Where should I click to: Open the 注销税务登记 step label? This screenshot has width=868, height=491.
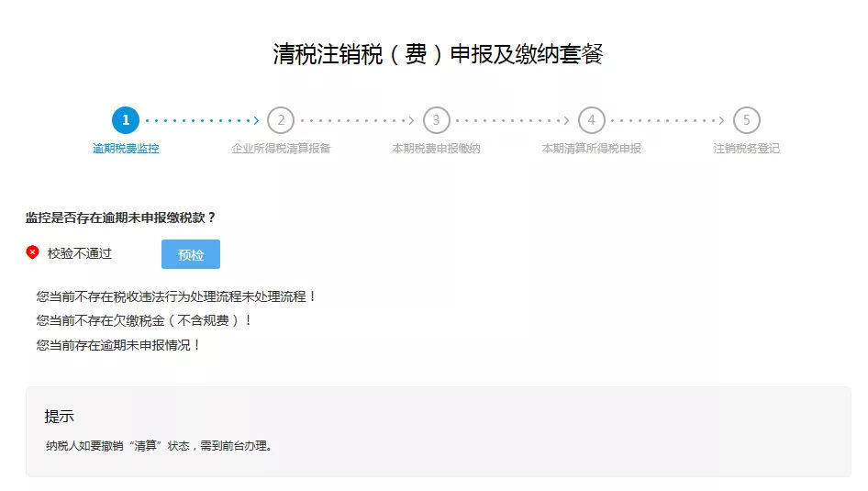pyautogui.click(x=746, y=149)
